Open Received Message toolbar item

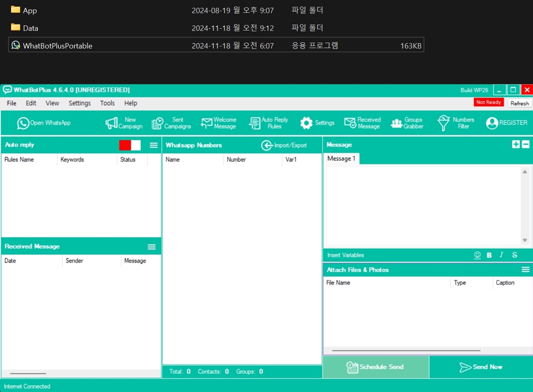[362, 123]
